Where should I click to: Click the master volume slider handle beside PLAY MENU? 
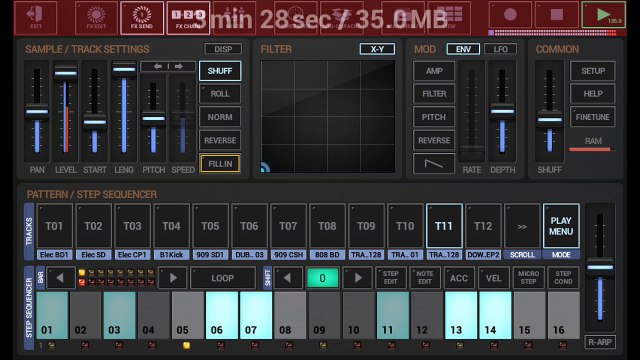tap(600, 267)
